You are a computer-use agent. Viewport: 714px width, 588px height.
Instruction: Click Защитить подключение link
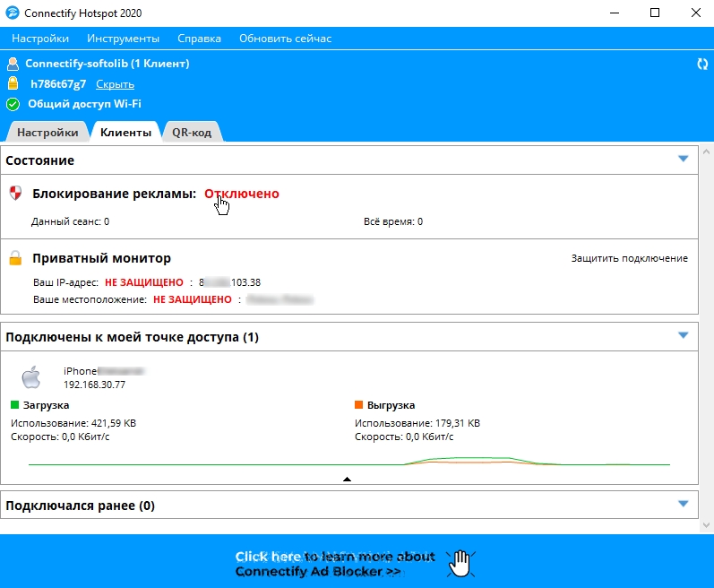tap(630, 258)
